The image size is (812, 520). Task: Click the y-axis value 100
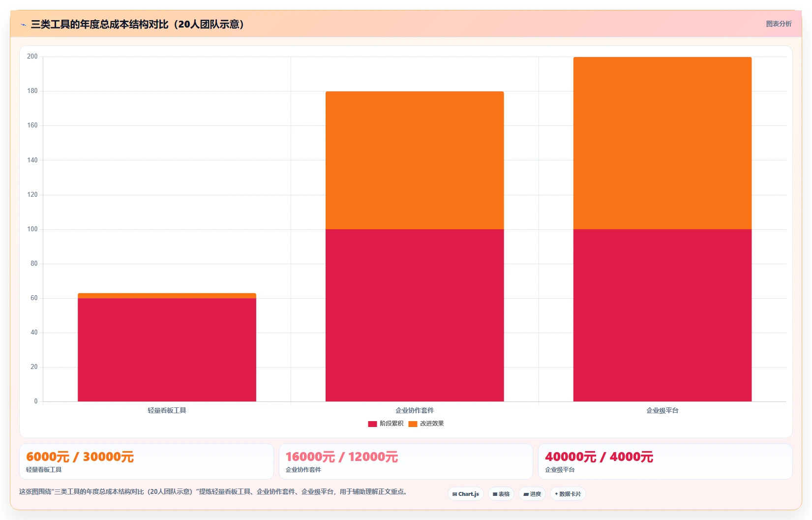(32, 229)
